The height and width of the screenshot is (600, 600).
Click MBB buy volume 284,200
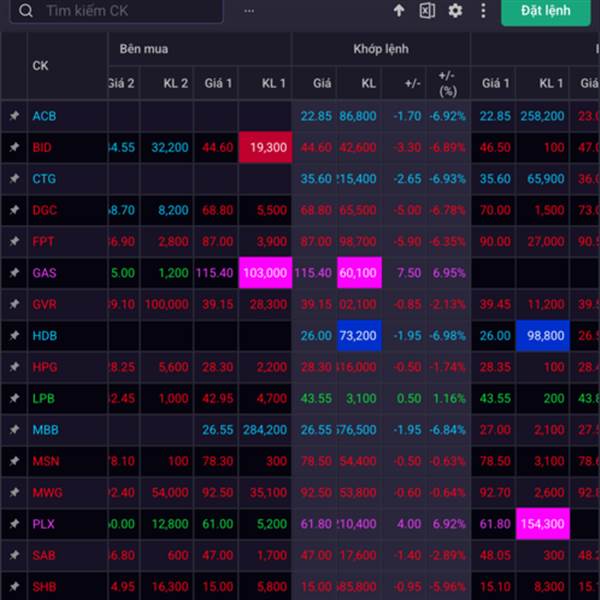click(265, 430)
